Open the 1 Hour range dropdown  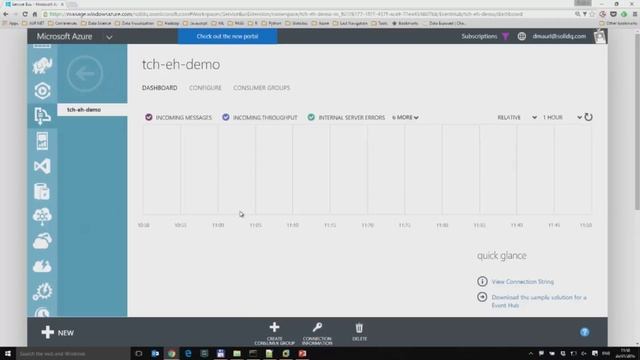(x=562, y=118)
